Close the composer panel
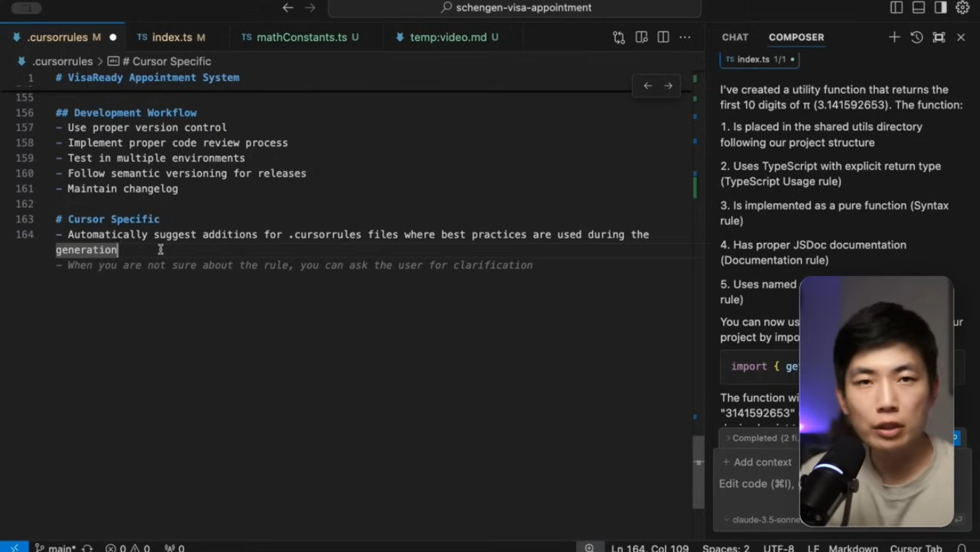Viewport: 980px width, 552px height. pos(961,37)
